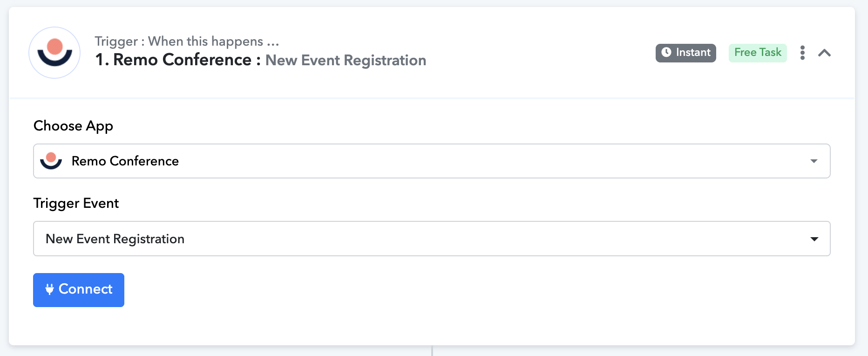Click the connector line below the trigger card

[432, 351]
